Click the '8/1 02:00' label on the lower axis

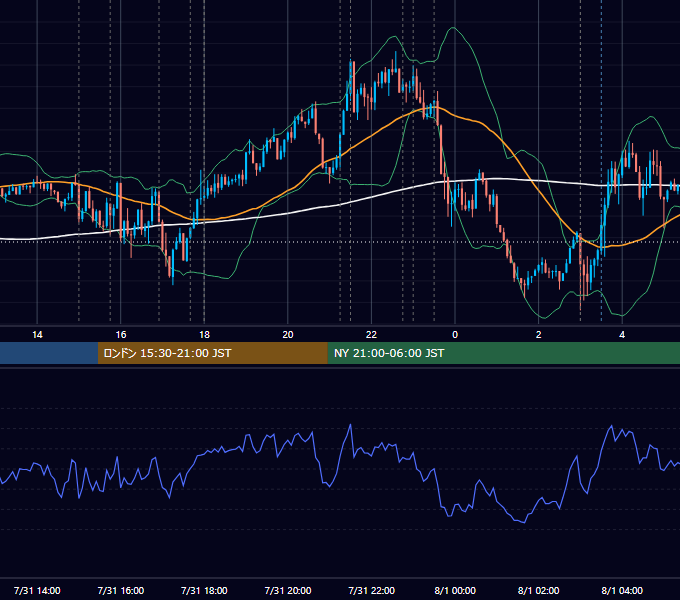coord(539,590)
